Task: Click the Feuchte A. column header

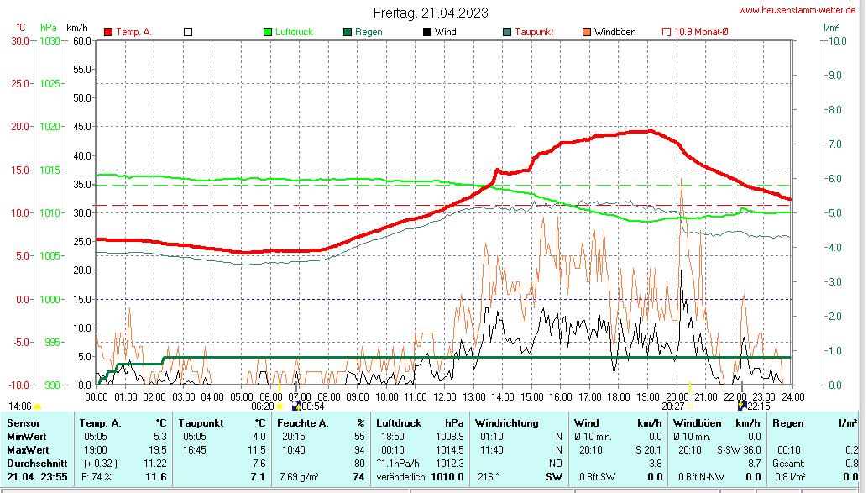Action: (302, 423)
